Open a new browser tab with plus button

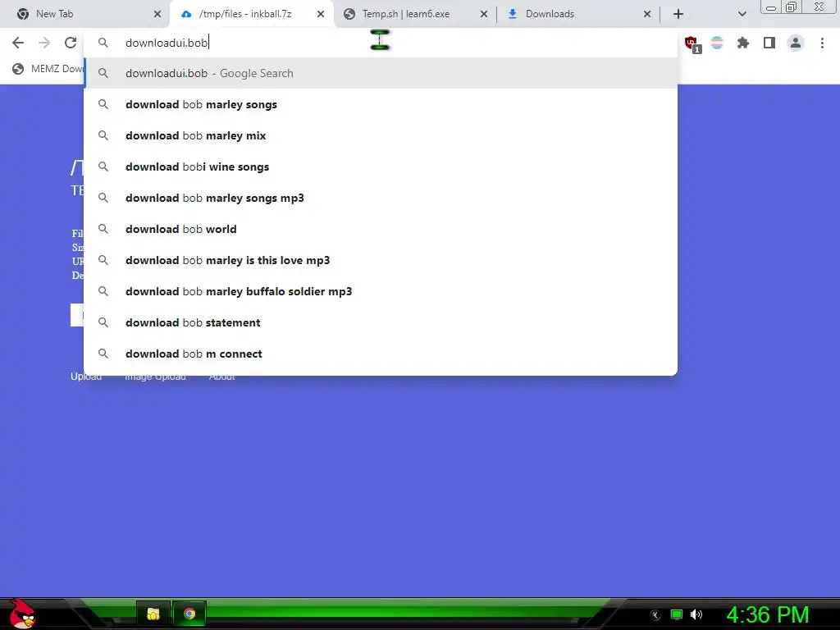pos(678,14)
